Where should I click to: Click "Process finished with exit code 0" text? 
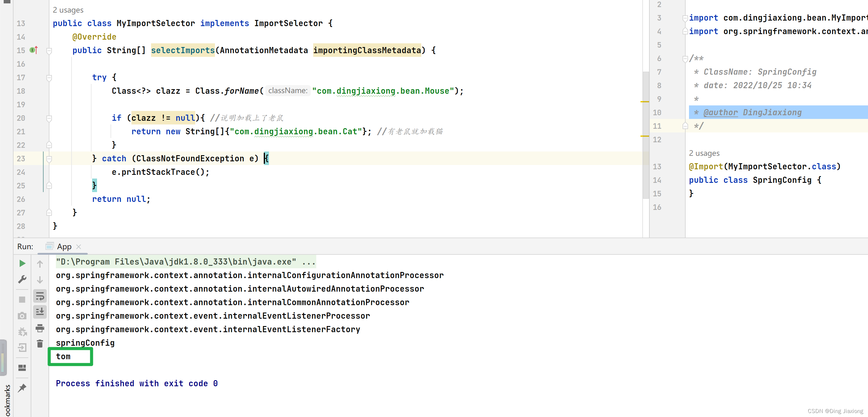pos(137,384)
